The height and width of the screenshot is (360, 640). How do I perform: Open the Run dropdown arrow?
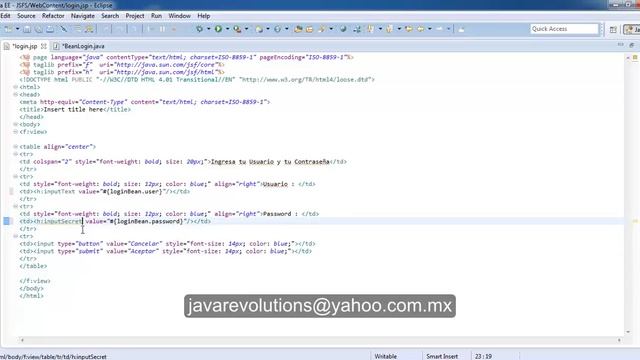pos(227,29)
